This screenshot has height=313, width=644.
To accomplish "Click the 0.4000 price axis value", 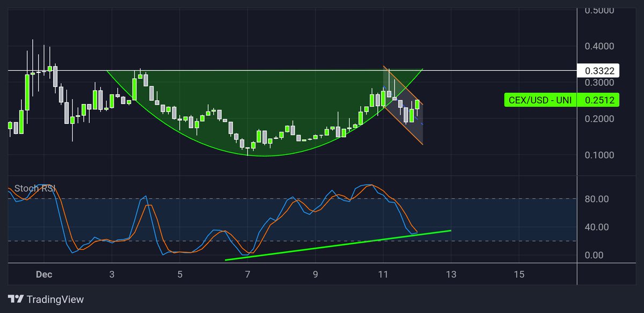I will (x=599, y=47).
